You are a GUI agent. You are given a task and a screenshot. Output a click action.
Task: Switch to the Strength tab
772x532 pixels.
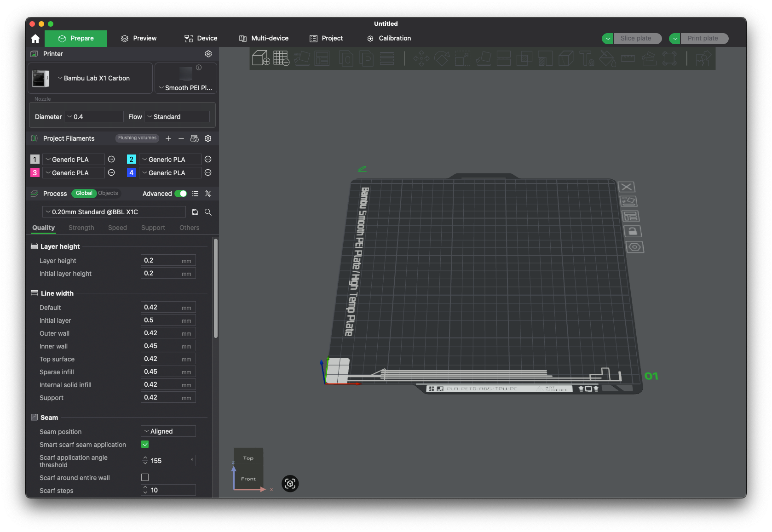coord(81,228)
